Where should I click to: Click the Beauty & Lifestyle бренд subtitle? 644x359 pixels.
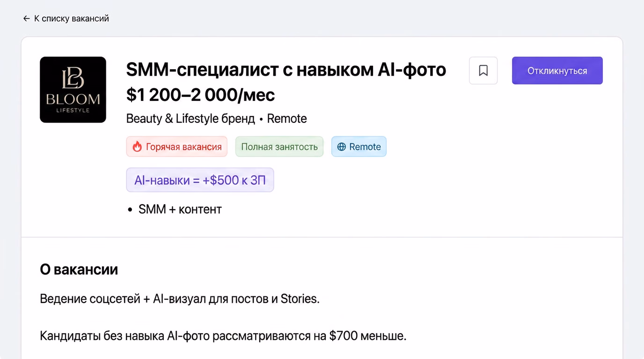190,119
